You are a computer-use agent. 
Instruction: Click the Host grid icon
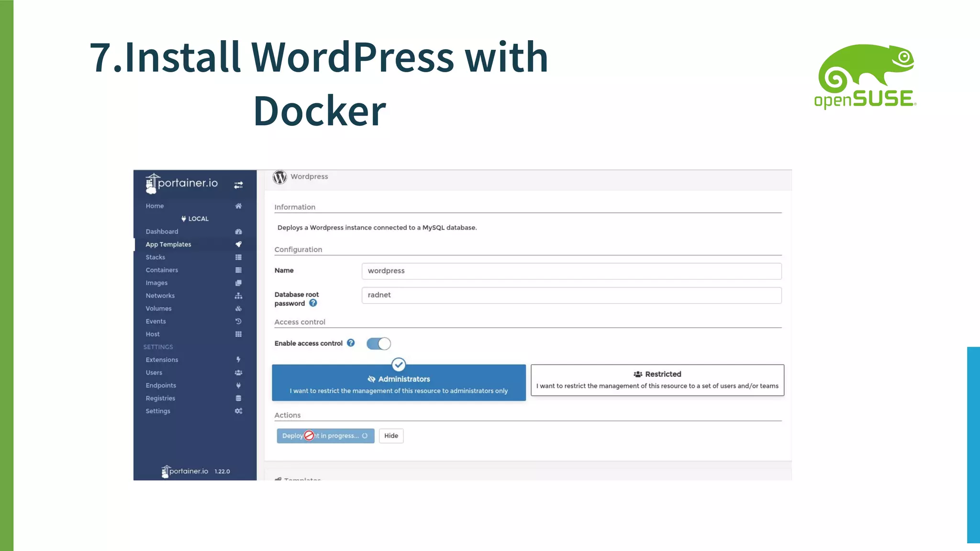pos(238,334)
